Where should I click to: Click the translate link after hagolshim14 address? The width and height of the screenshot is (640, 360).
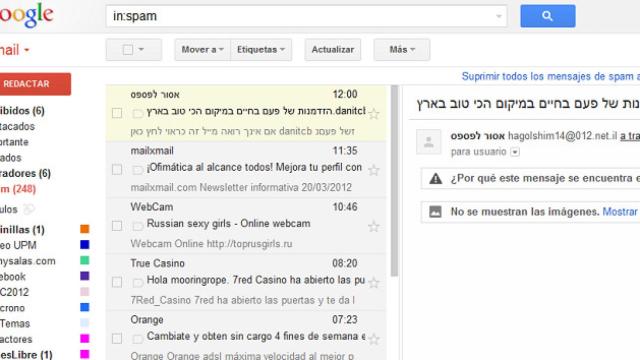coord(630,136)
